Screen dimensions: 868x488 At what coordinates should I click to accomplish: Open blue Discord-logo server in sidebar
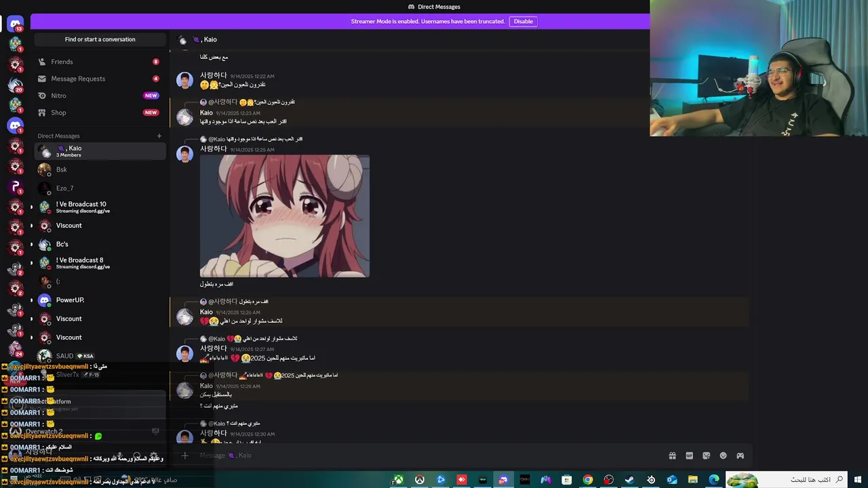tap(15, 125)
